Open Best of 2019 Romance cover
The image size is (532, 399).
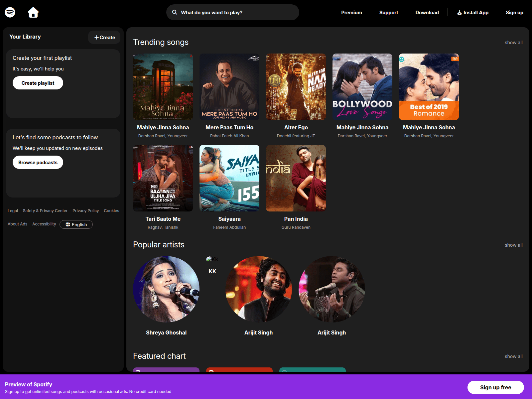429,87
